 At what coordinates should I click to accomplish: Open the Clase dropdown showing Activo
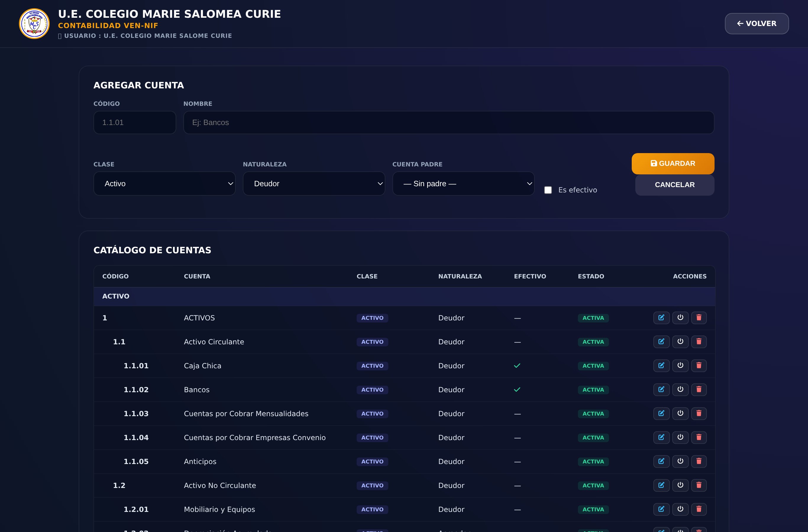pyautogui.click(x=164, y=184)
